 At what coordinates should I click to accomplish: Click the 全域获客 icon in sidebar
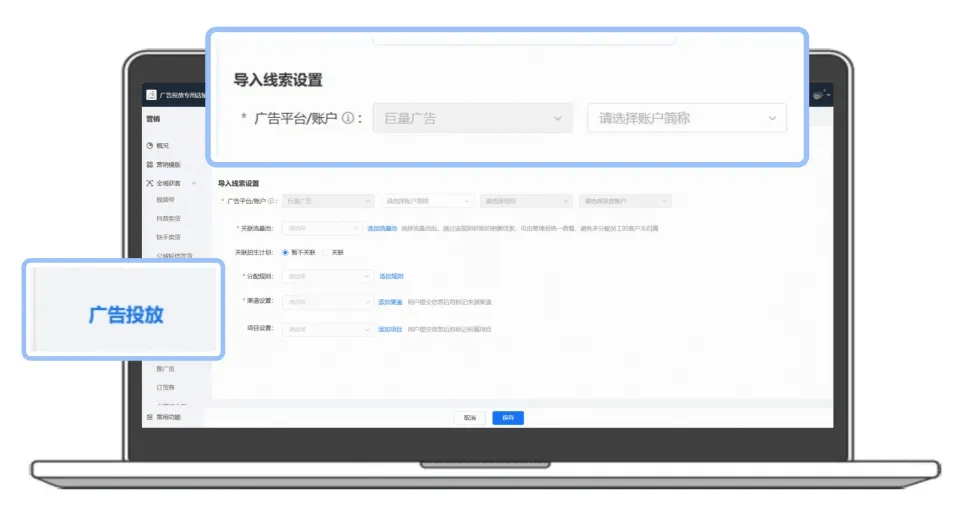click(149, 183)
